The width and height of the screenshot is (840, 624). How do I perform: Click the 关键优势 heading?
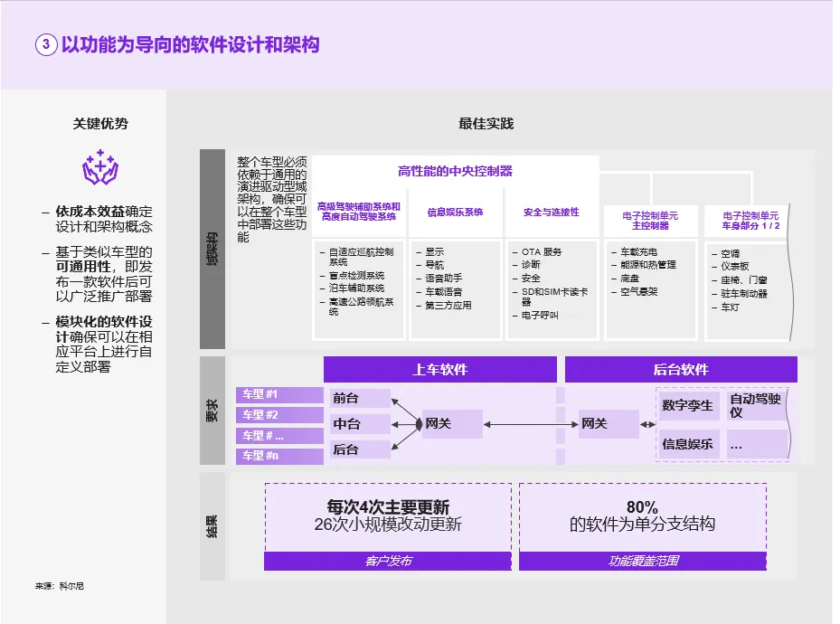[x=100, y=124]
